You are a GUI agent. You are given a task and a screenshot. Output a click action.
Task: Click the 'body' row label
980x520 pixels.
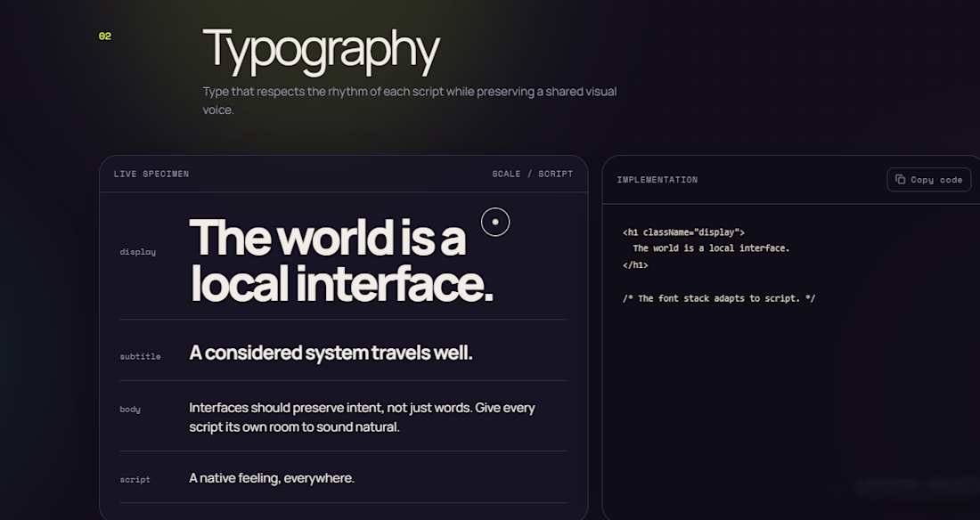[x=130, y=410]
